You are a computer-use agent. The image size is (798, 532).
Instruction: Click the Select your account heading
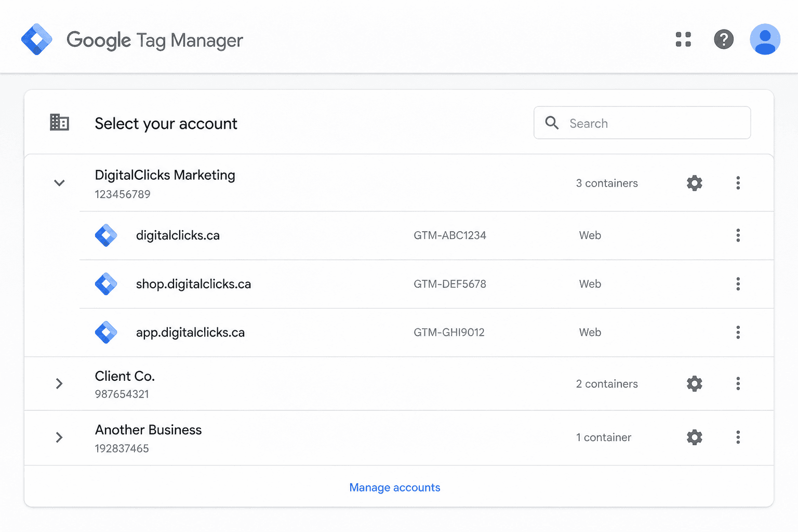(166, 124)
